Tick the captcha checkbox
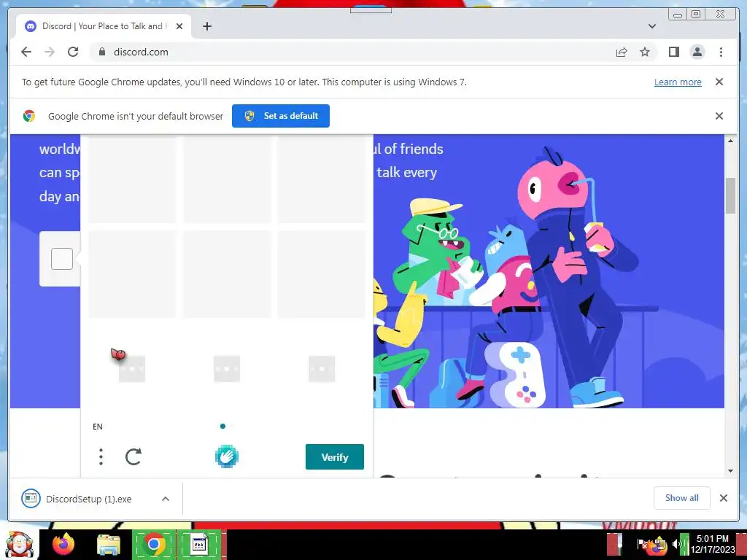 [62, 259]
